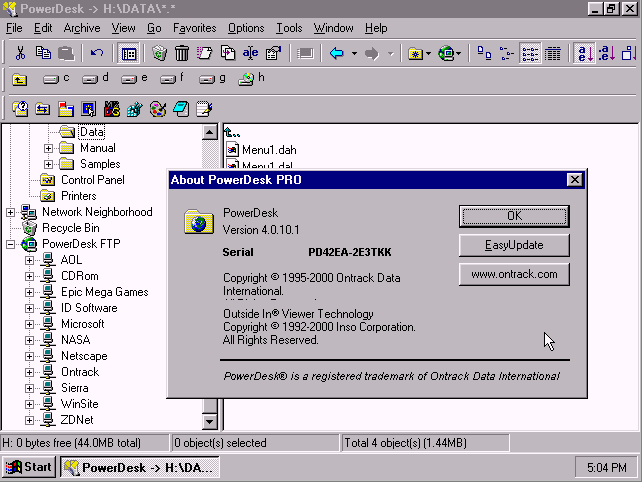Expand the ZDNet FTP site
This screenshot has height=482, width=642.
[29, 420]
